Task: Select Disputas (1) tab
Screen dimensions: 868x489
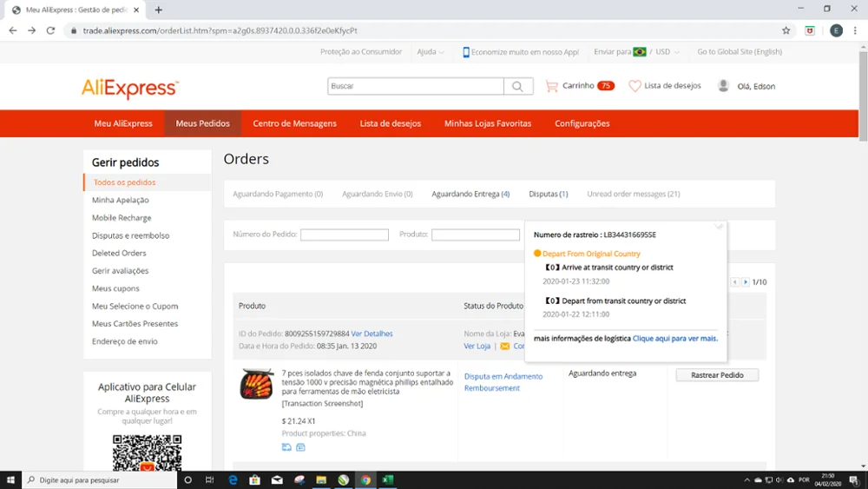Action: pos(548,194)
